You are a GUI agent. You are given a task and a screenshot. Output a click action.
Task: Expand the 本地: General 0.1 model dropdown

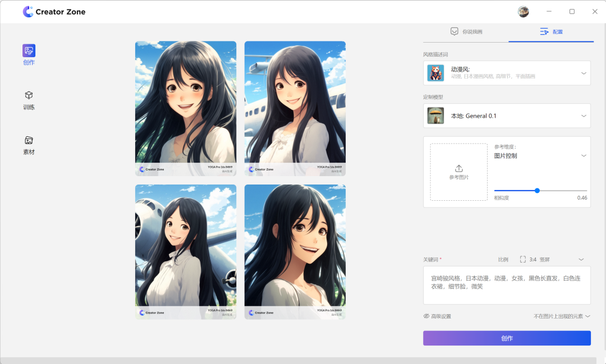(x=584, y=116)
